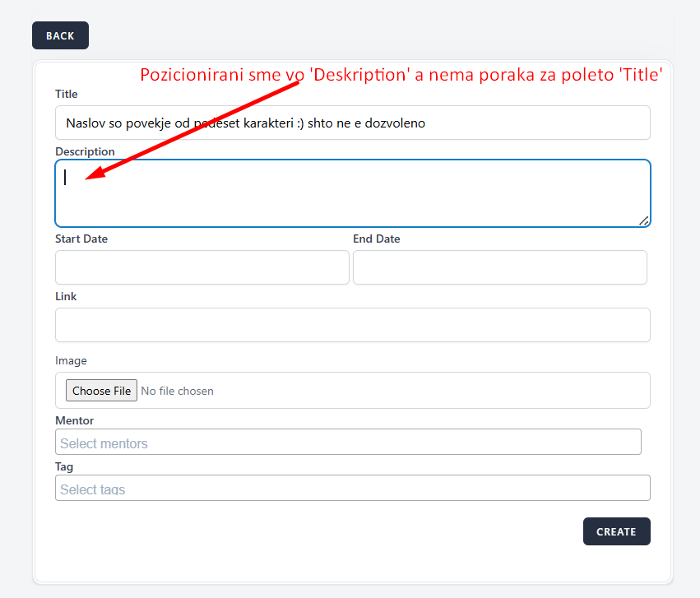Select the End Date input
The width and height of the screenshot is (700, 598).
click(499, 267)
